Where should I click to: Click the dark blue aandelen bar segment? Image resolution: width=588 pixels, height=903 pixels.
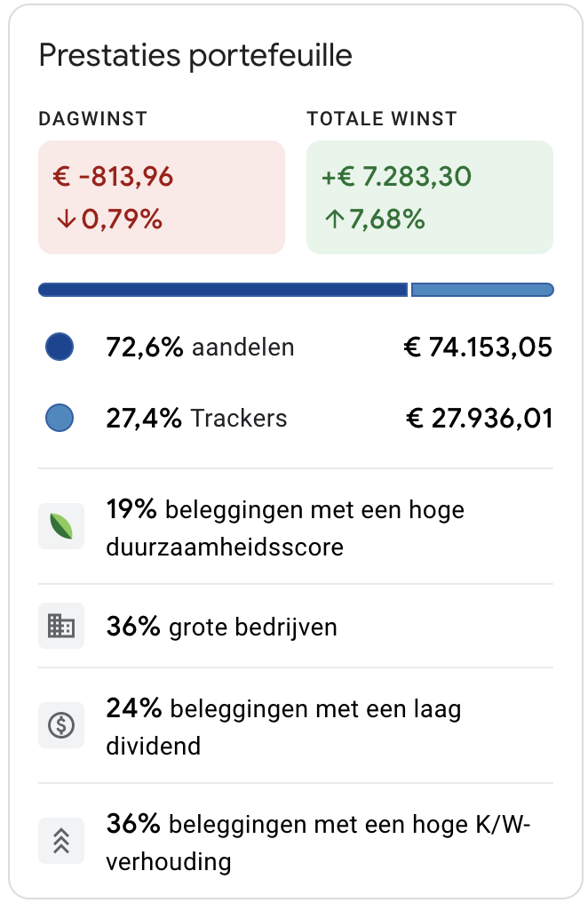click(223, 290)
